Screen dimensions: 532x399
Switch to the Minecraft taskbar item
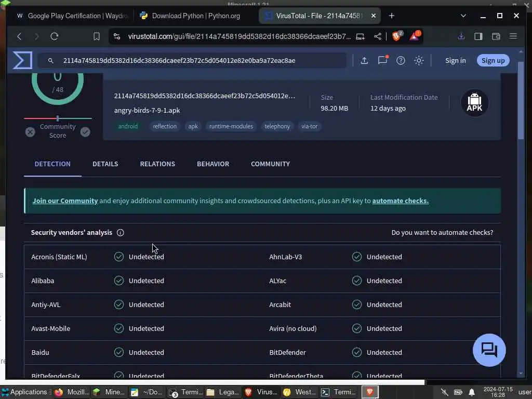pos(109,392)
